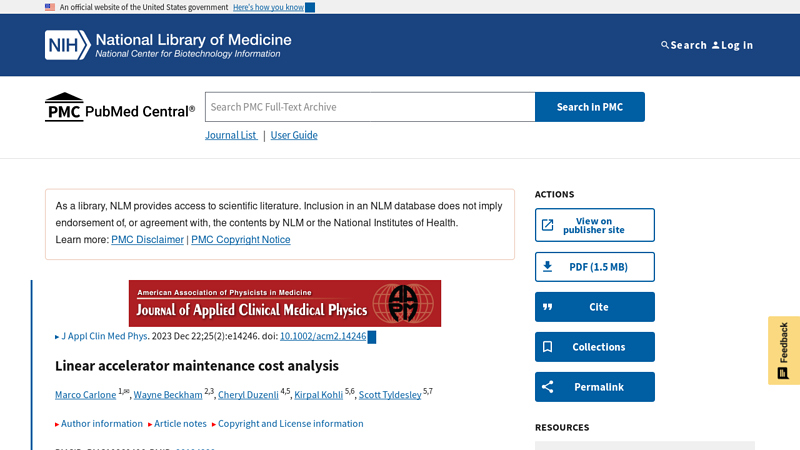
Task: Expand the Author information section
Action: pos(101,424)
